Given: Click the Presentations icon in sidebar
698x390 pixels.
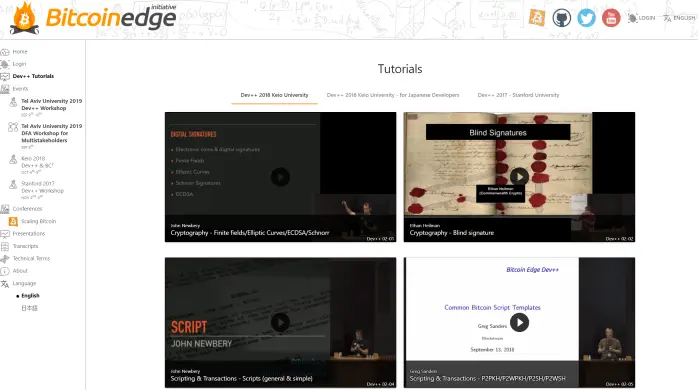Looking at the screenshot, I should pos(5,234).
